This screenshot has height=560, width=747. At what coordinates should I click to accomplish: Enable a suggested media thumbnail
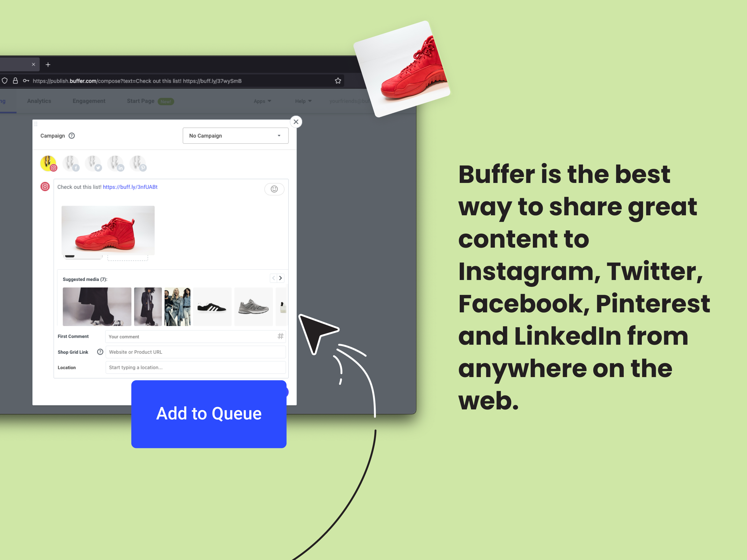96,305
